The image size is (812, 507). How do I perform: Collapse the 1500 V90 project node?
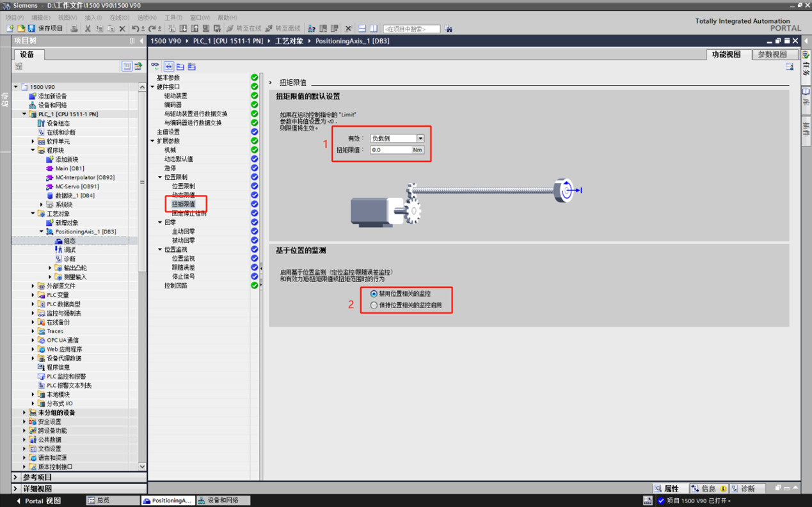pyautogui.click(x=16, y=87)
